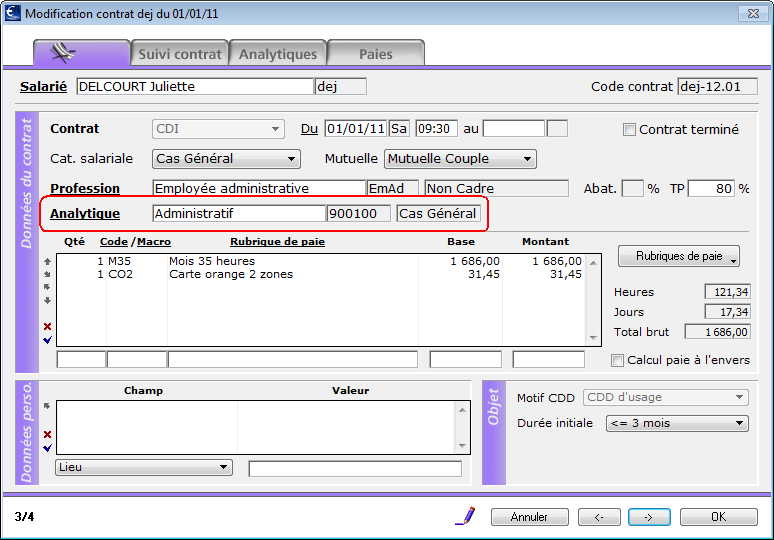Enable Calcul paie à l'envers checkbox
Image resolution: width=774 pixels, height=540 pixels.
click(617, 360)
